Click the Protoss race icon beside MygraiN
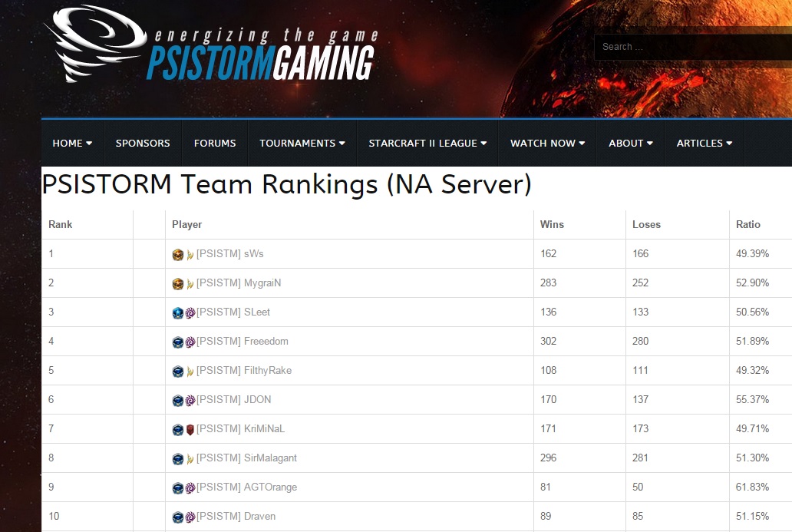 click(190, 283)
